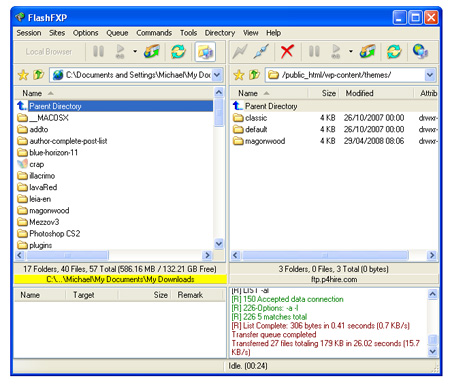Select the addto folder
Image resolution: width=450 pixels, height=385 pixels.
coord(33,129)
